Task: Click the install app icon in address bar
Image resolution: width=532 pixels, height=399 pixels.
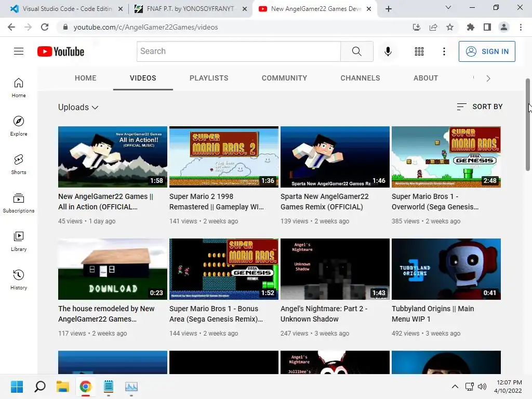Action: (416, 27)
